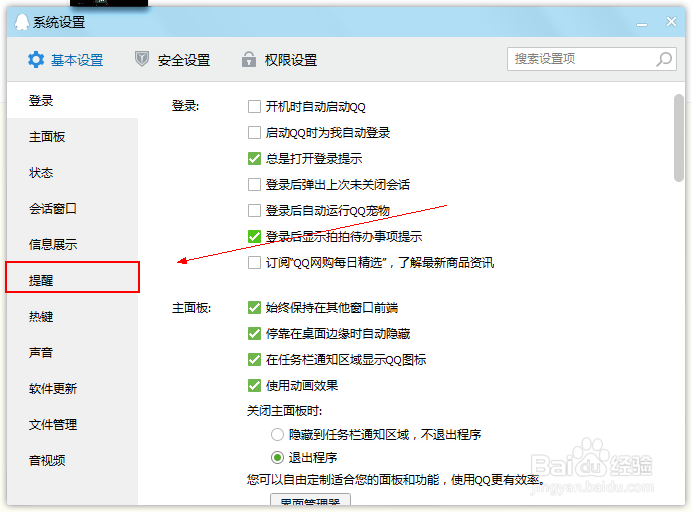Viewport: 692px width, 512px height.
Task: Uncheck 使用动画效果 checkbox
Action: [254, 386]
